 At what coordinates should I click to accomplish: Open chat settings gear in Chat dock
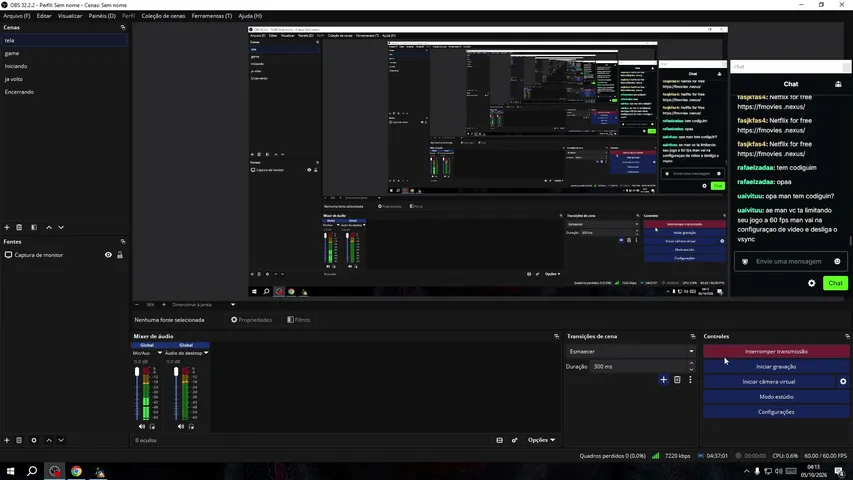click(812, 284)
